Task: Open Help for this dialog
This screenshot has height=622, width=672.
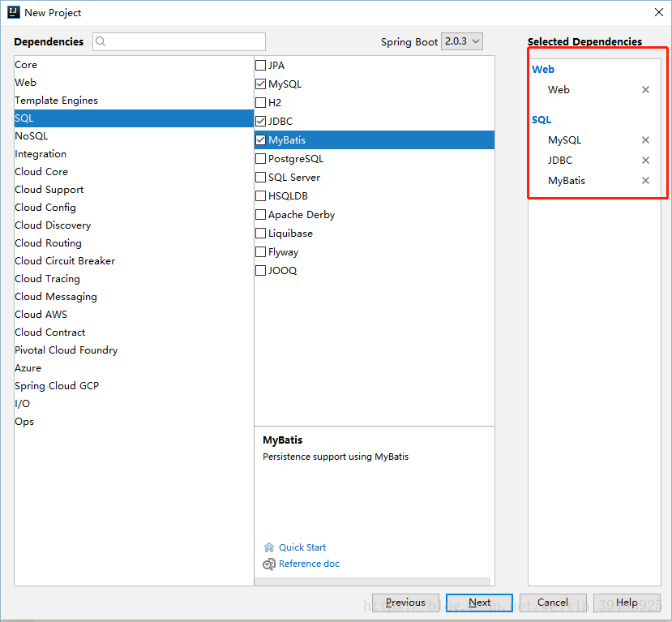Action: click(627, 603)
